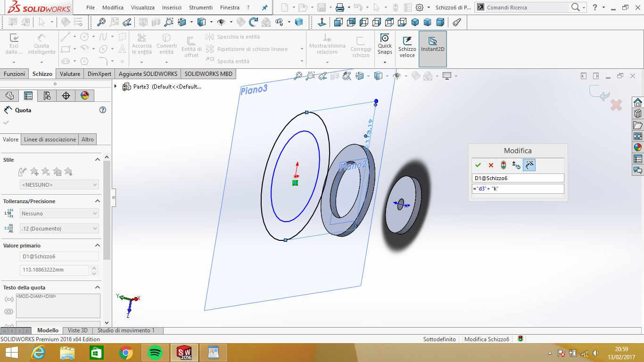The image size is (644, 362).
Task: Open the File menu
Action: click(91, 8)
